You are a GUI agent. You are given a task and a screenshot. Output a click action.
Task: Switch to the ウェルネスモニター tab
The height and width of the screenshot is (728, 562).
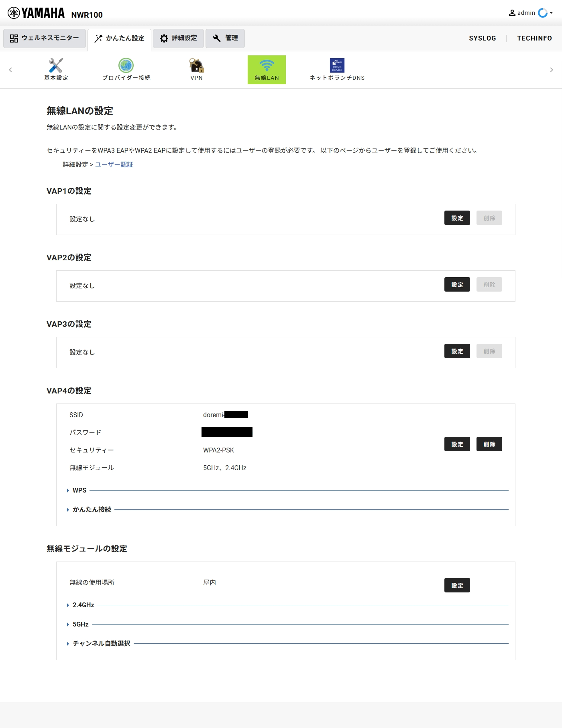click(45, 38)
